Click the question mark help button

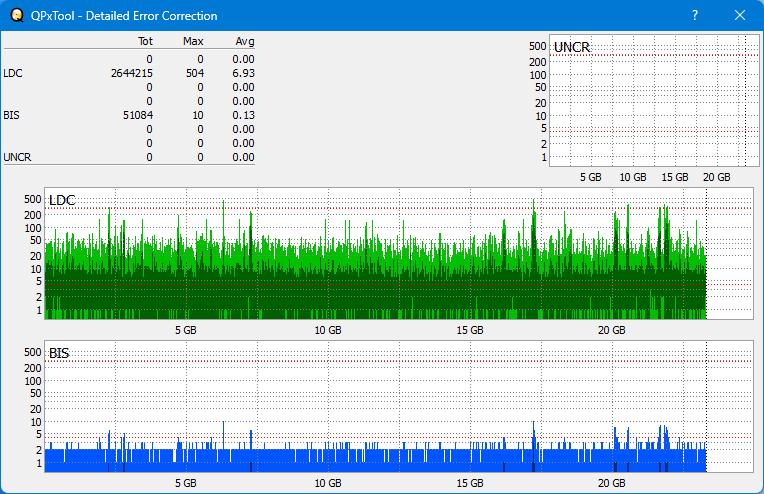(694, 16)
